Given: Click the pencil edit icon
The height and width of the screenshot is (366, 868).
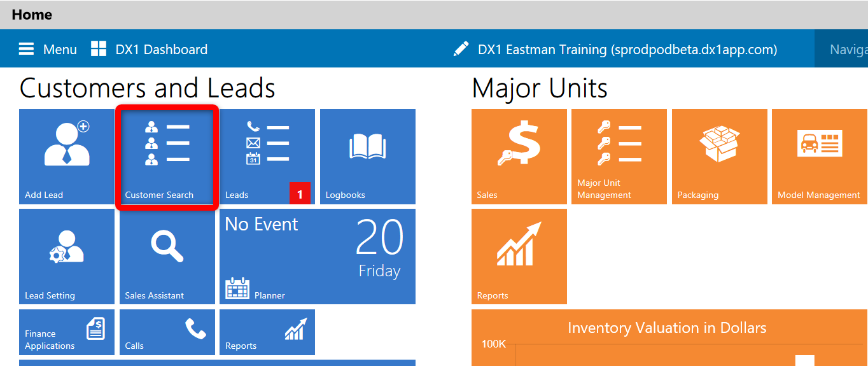Looking at the screenshot, I should click(x=461, y=49).
